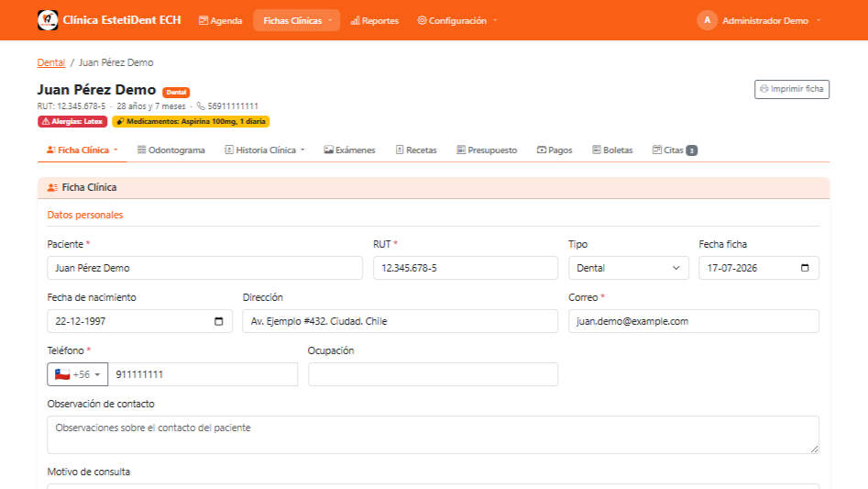Click the Observación de contacto textarea
This screenshot has height=489, width=868.
[433, 435]
